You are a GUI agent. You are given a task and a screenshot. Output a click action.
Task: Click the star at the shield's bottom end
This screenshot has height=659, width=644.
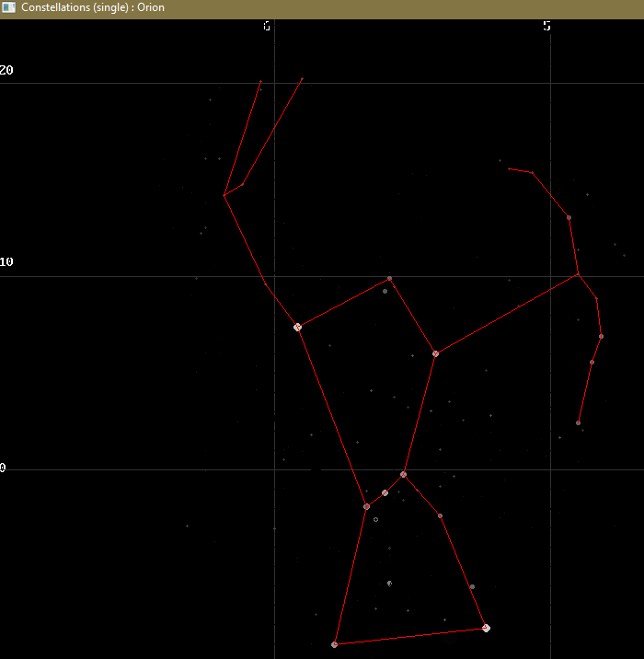click(578, 422)
